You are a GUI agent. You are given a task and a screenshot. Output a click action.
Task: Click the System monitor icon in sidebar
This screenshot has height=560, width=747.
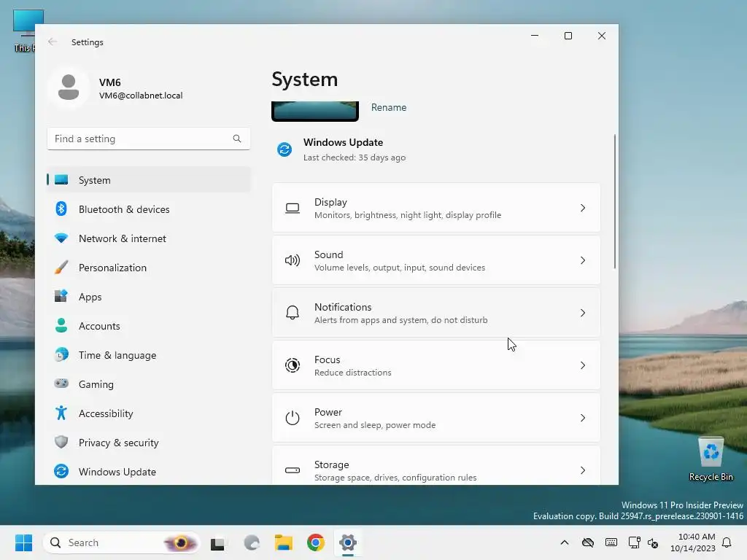tap(61, 180)
